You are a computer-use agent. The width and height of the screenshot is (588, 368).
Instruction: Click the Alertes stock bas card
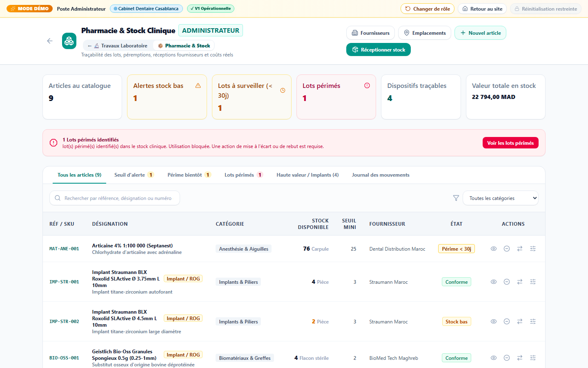(167, 97)
